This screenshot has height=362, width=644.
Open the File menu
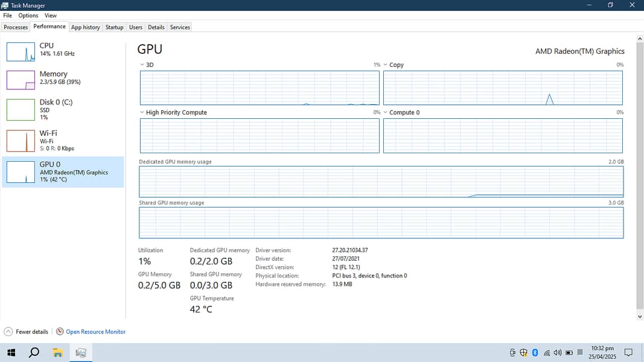pyautogui.click(x=7, y=15)
